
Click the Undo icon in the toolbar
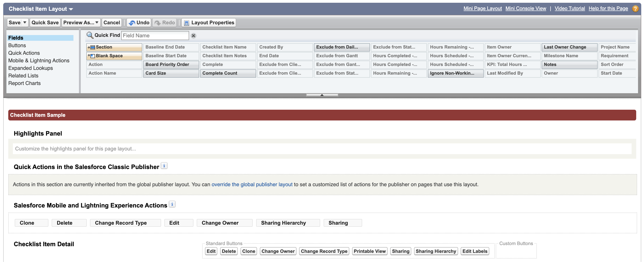(x=132, y=22)
